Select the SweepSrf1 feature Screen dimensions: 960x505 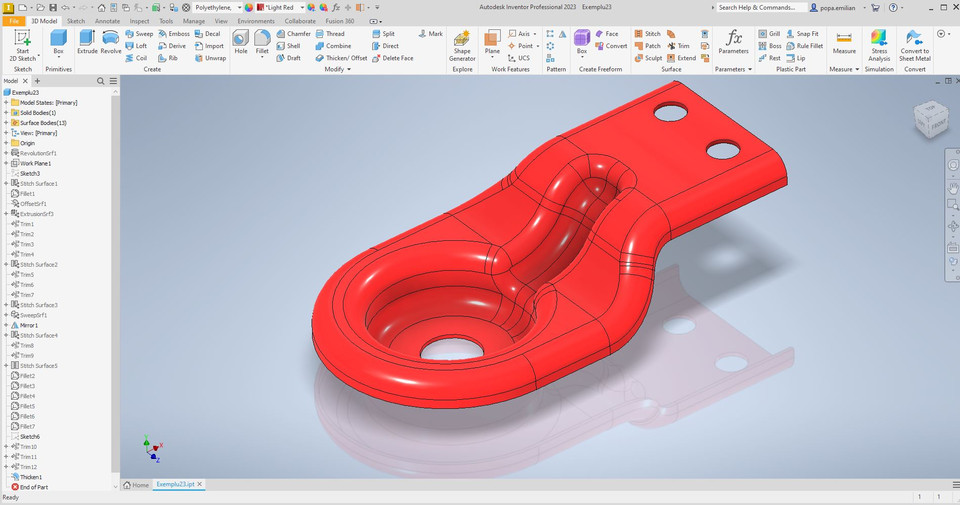click(29, 315)
